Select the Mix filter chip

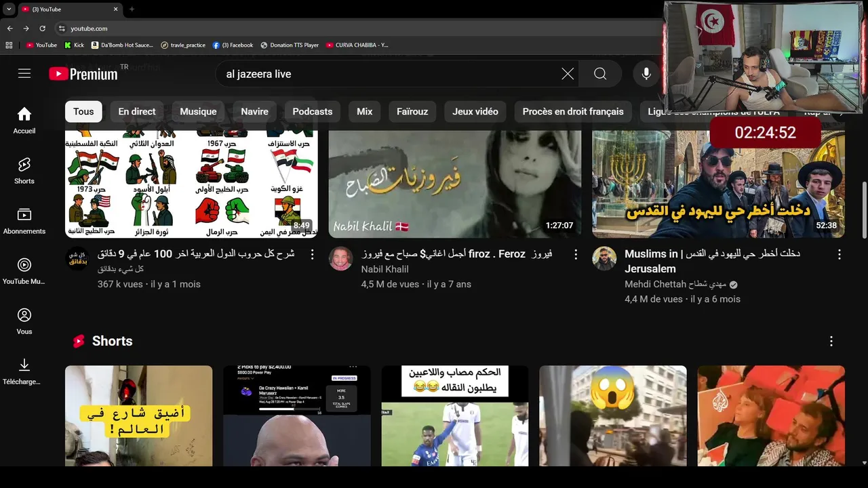[x=365, y=112]
